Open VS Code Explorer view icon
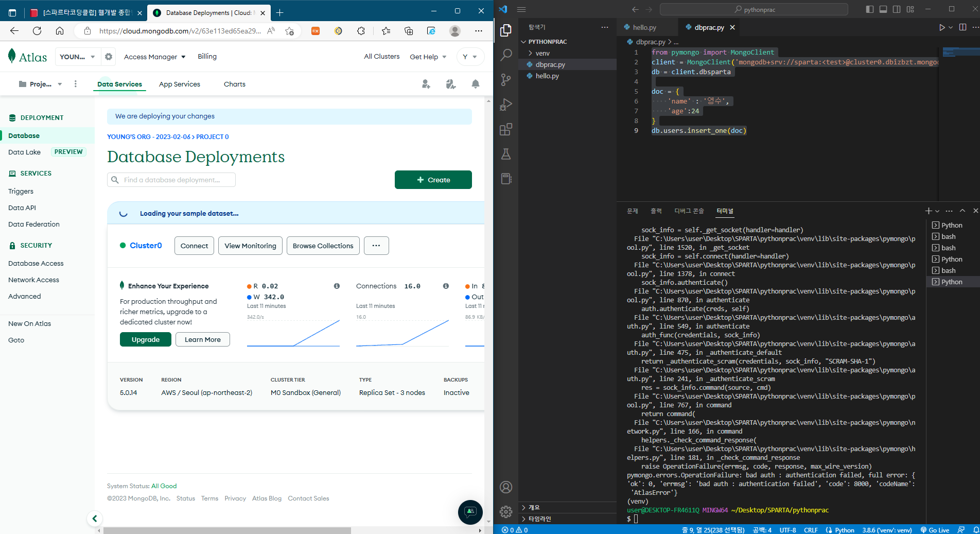980x534 pixels. click(506, 30)
